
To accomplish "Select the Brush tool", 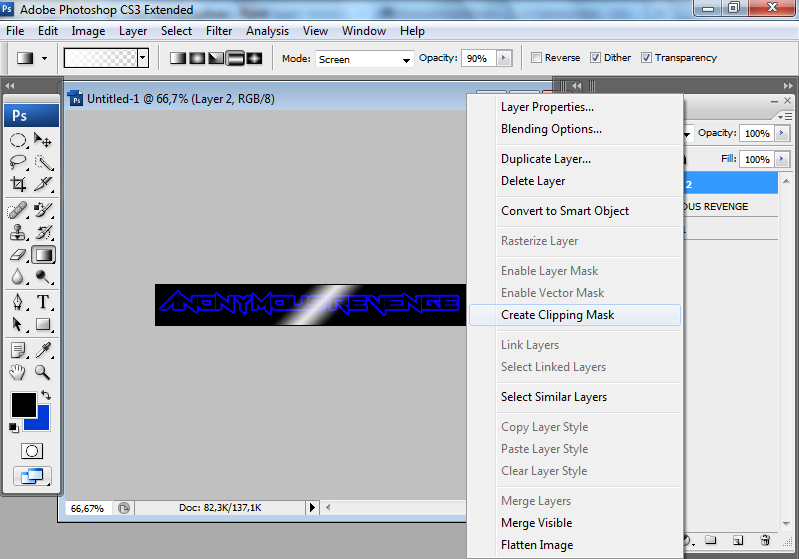I will tap(43, 210).
